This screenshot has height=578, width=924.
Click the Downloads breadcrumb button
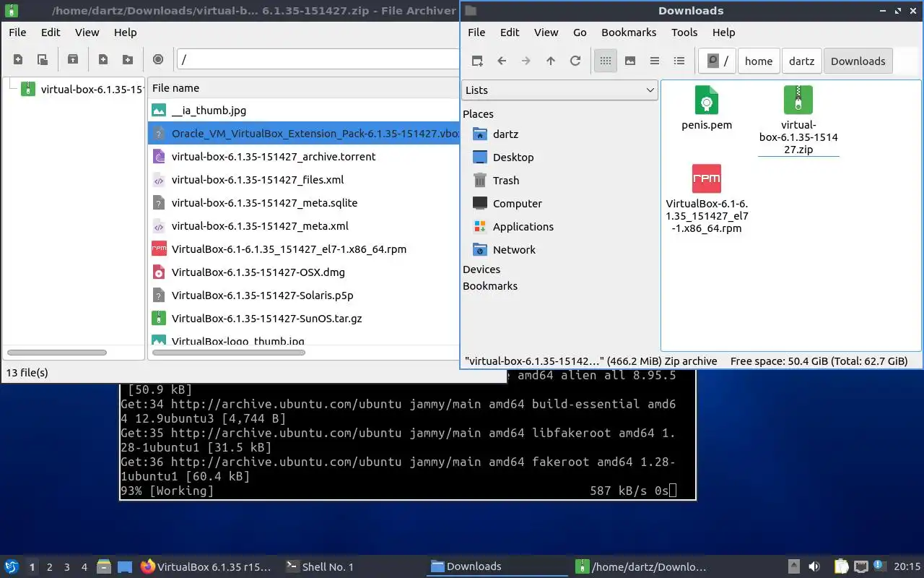pos(858,61)
